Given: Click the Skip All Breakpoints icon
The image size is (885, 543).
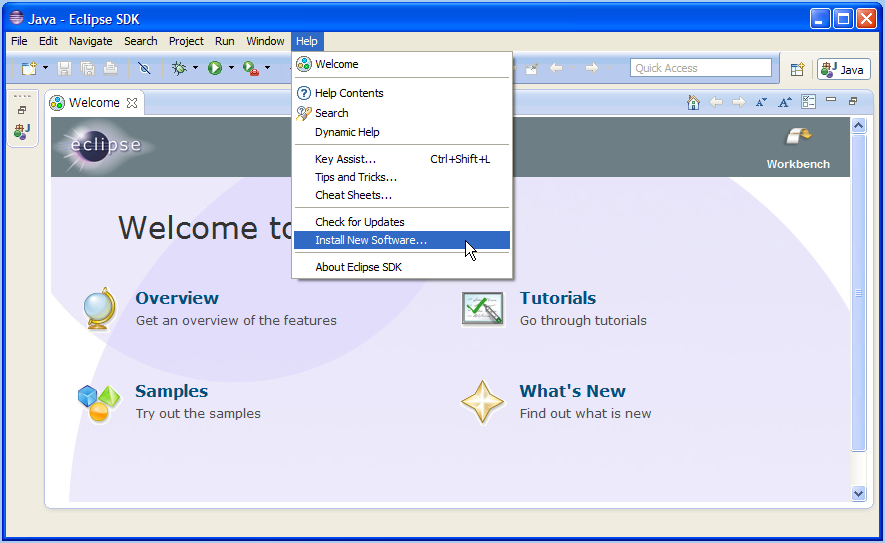Looking at the screenshot, I should [144, 68].
